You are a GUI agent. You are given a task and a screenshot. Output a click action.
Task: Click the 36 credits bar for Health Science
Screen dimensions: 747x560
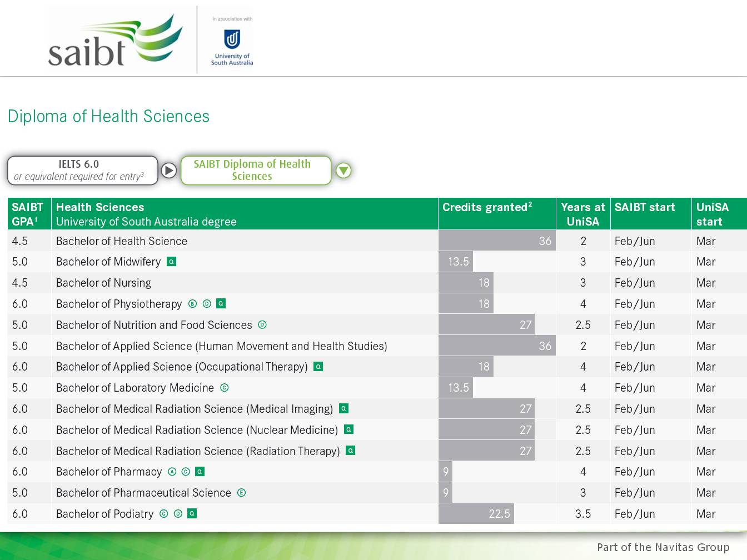[497, 241]
